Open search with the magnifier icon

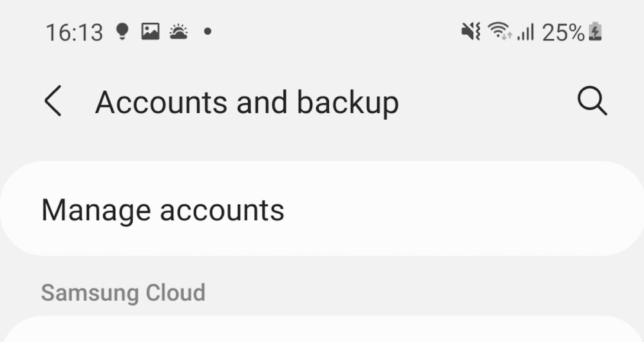pyautogui.click(x=592, y=102)
